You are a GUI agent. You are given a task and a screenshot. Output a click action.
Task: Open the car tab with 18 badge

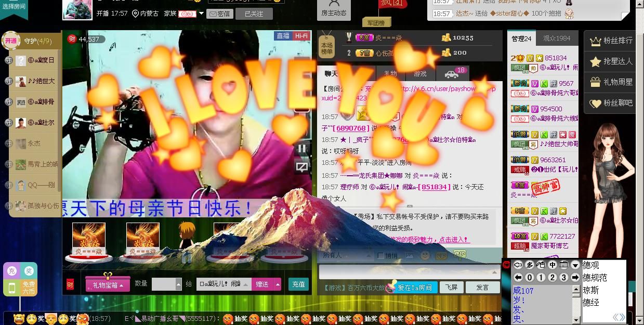click(x=452, y=74)
